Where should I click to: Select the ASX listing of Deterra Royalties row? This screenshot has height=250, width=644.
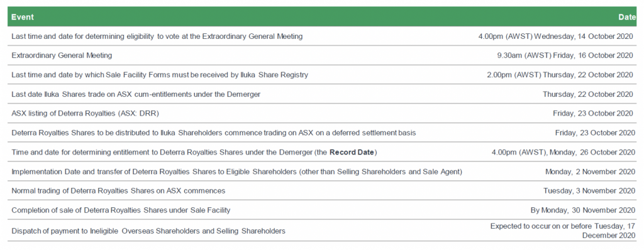pos(322,113)
